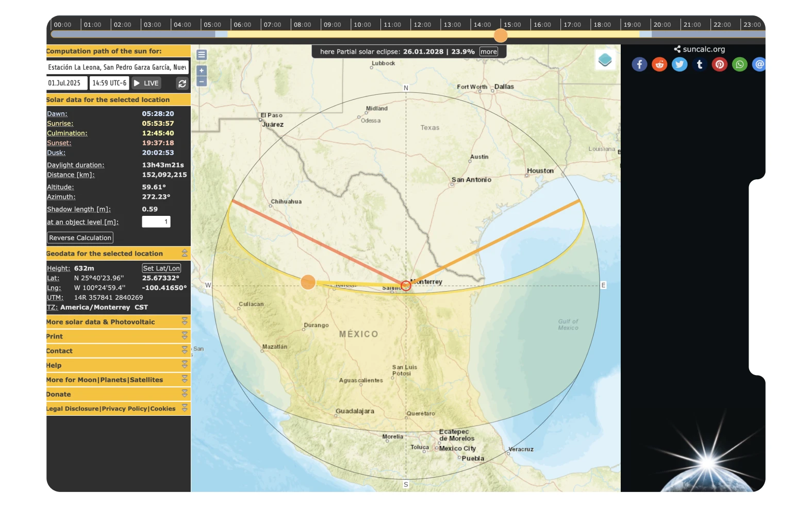Click 'more' on solar eclipse banner
This screenshot has height=509, width=812.
[x=488, y=52]
